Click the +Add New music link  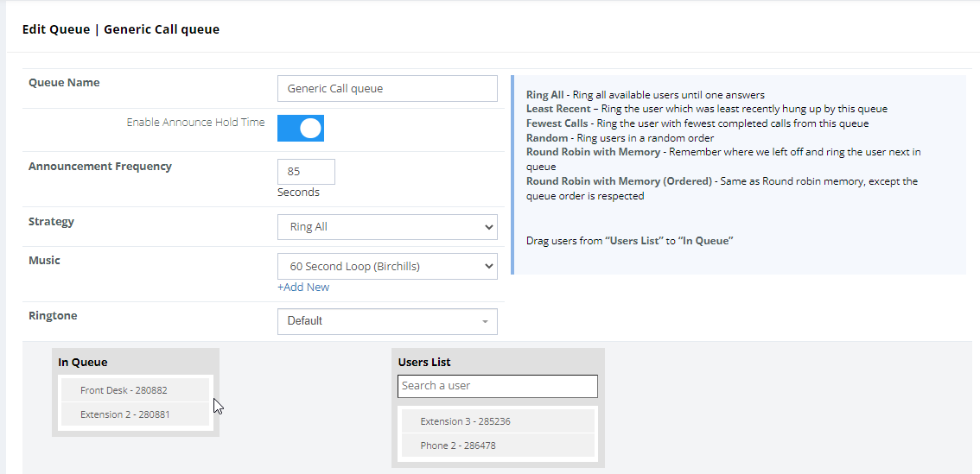click(x=303, y=287)
